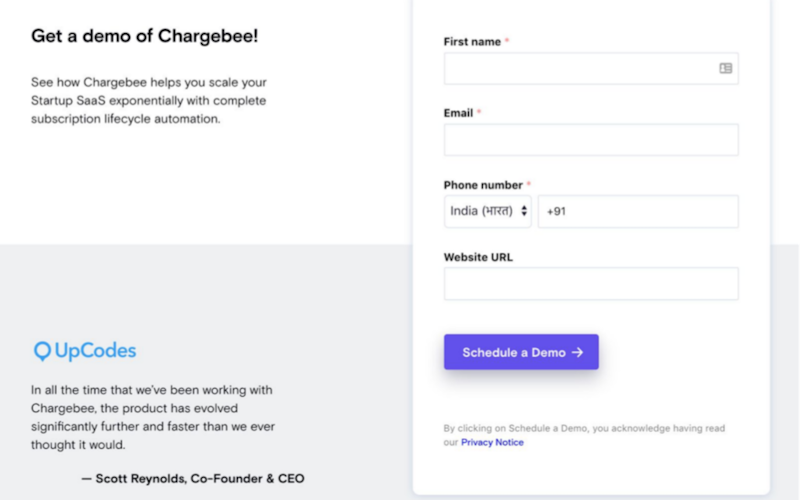The height and width of the screenshot is (500, 800).
Task: Click the UpCodes testimonial quote paragraph
Action: (153, 417)
